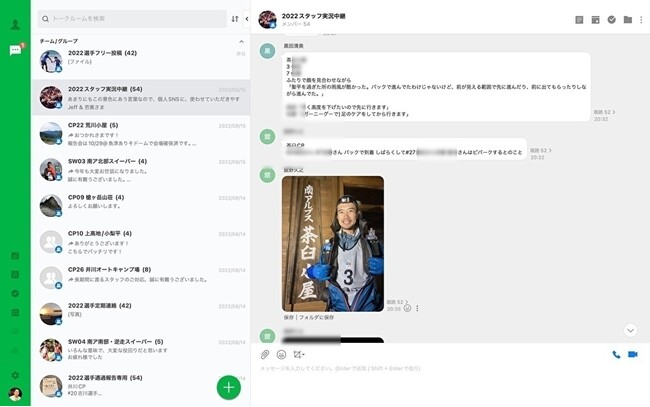Open the folder icon in chat header

click(628, 19)
